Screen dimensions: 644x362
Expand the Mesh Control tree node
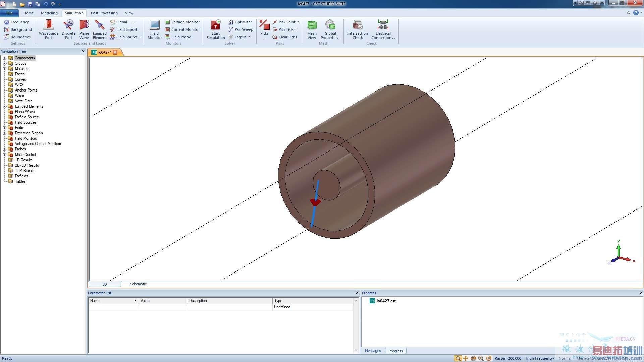tap(5, 155)
